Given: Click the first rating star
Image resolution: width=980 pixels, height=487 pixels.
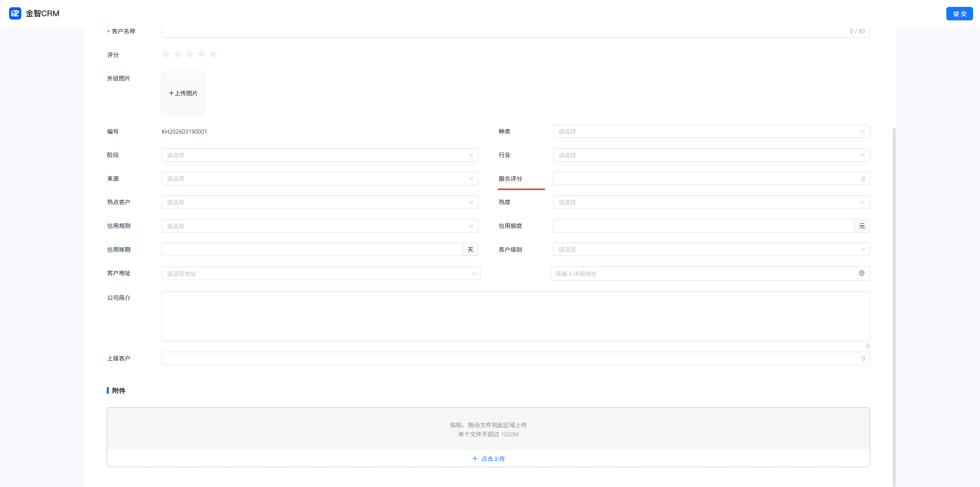Looking at the screenshot, I should (166, 54).
